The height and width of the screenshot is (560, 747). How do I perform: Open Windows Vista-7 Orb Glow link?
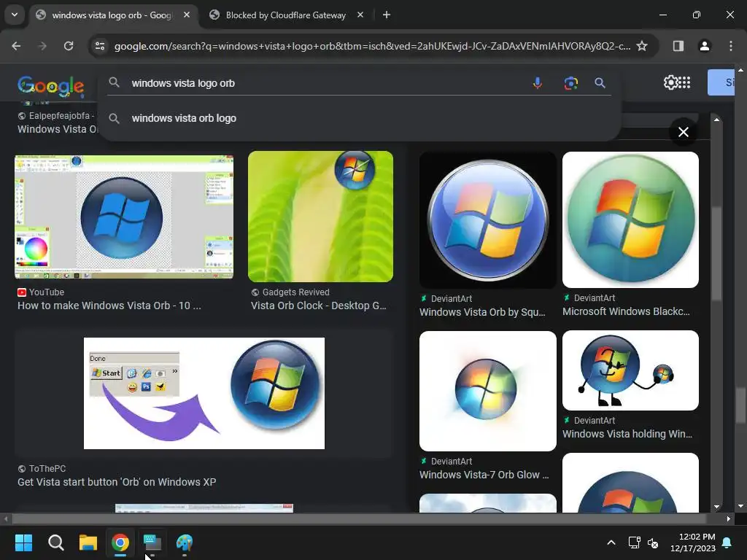click(x=484, y=475)
